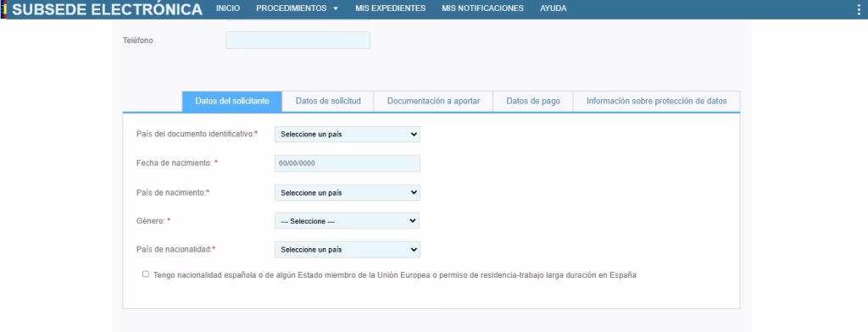Expand the Procedimientos menu arrow
This screenshot has width=868, height=332.
(x=336, y=8)
